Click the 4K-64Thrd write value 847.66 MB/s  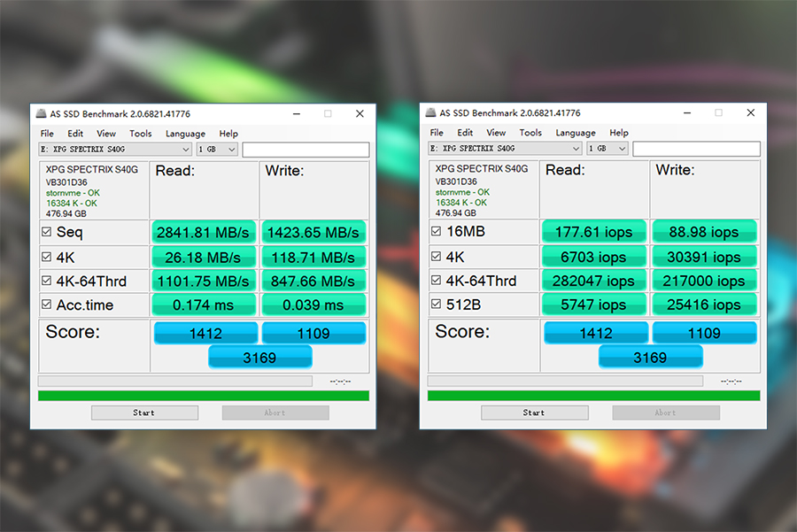(313, 281)
